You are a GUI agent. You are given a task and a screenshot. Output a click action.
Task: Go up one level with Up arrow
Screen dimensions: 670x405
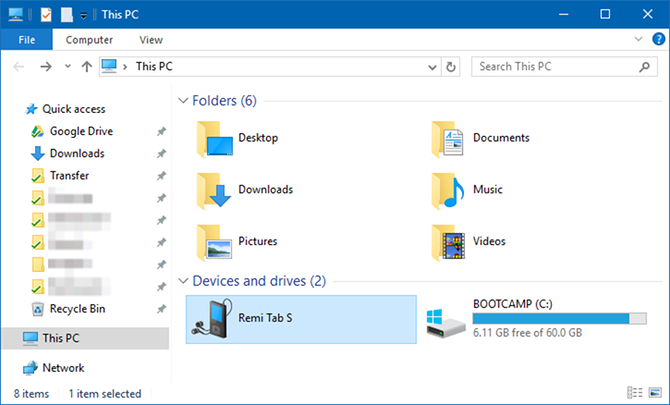pyautogui.click(x=87, y=67)
